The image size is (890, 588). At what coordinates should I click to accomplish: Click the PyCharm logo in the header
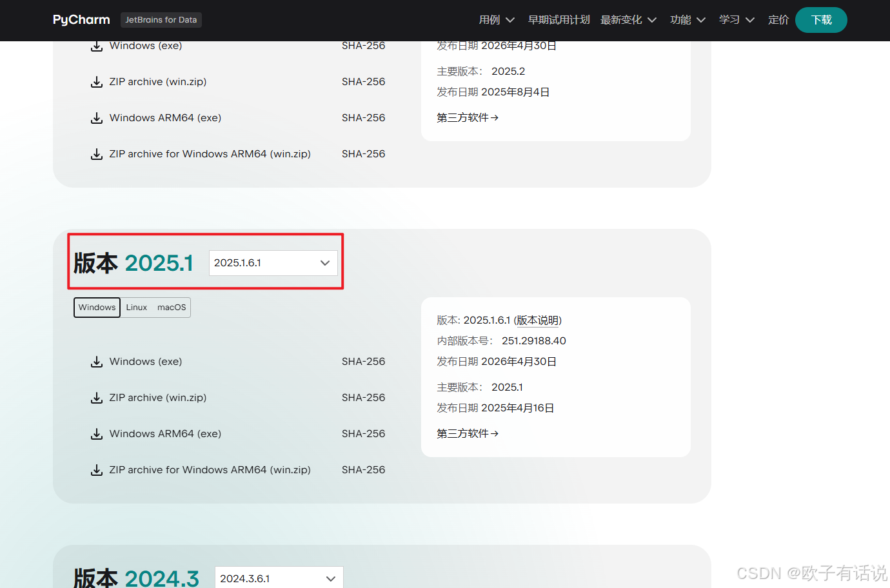(81, 20)
